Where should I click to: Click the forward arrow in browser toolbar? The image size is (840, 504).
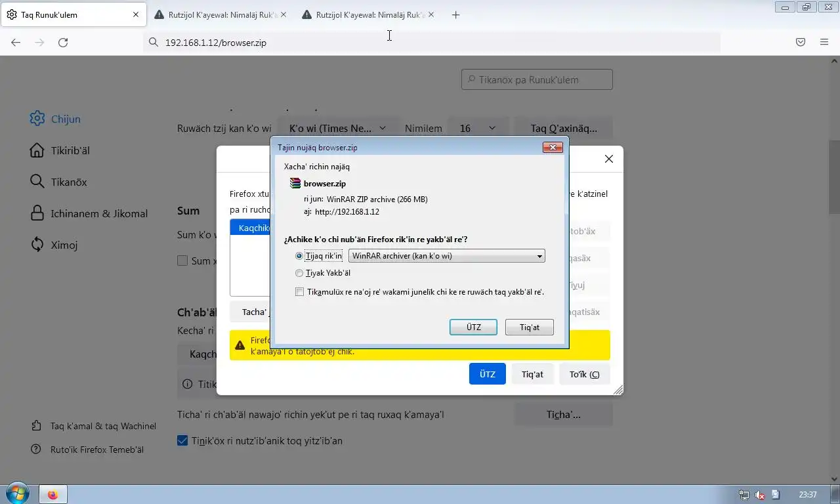[39, 42]
